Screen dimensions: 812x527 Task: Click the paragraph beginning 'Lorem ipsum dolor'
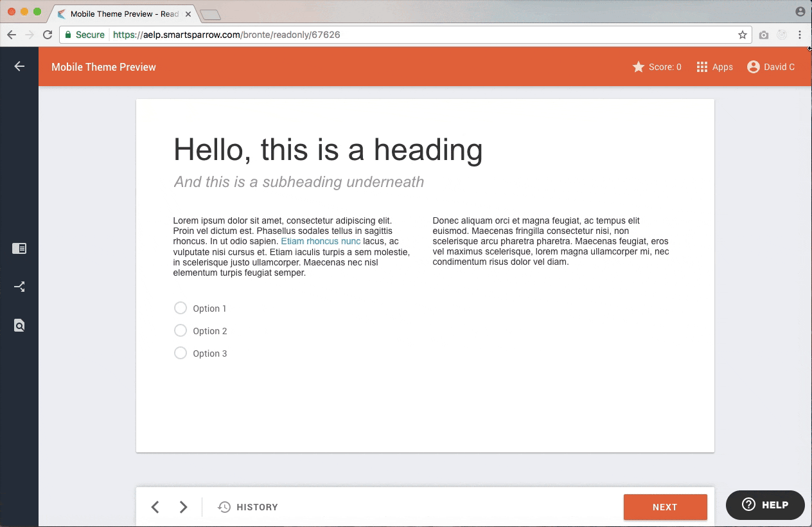pos(292,247)
